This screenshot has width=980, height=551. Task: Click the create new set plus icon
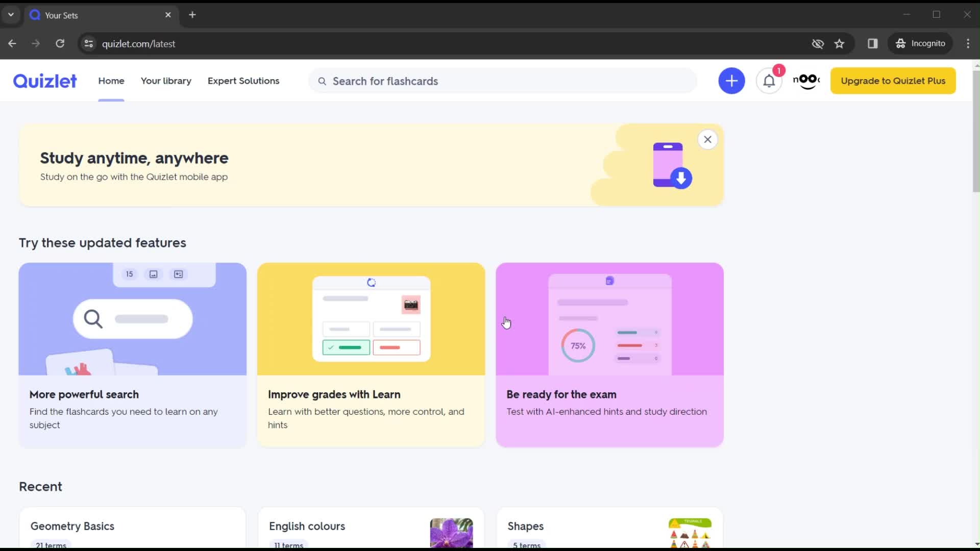click(x=731, y=81)
